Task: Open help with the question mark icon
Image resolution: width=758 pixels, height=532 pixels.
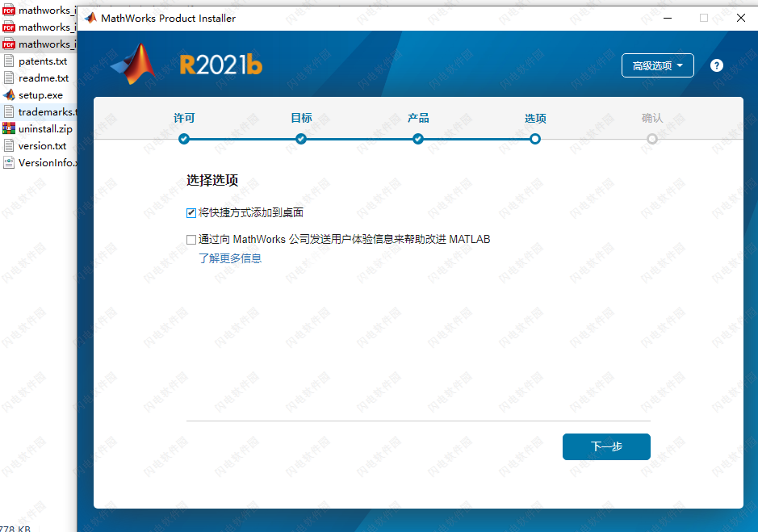Action: click(716, 65)
